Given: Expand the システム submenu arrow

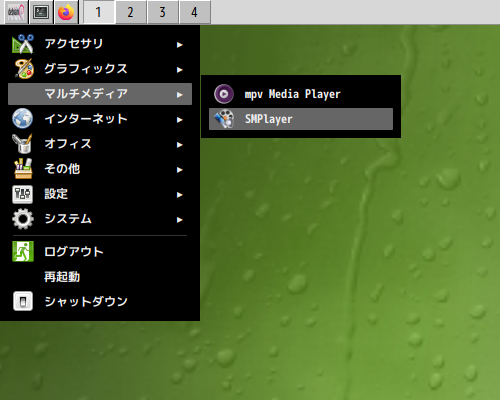Looking at the screenshot, I should tap(180, 220).
